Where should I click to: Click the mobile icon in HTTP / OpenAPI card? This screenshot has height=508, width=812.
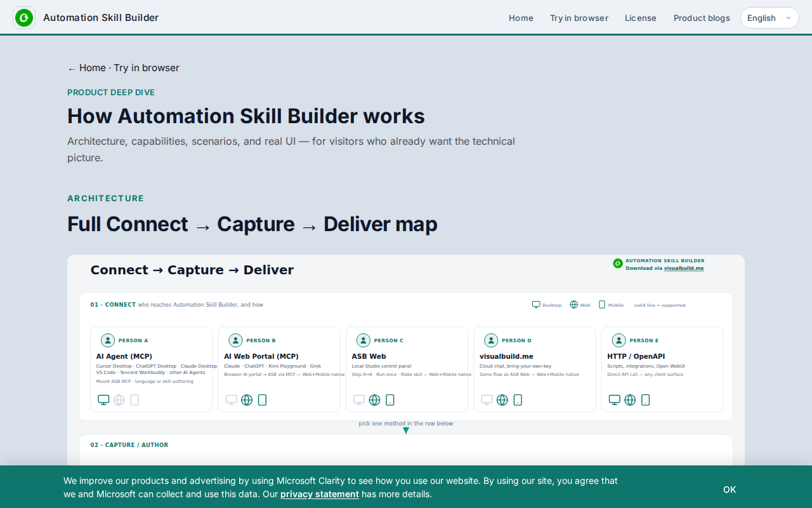click(646, 400)
